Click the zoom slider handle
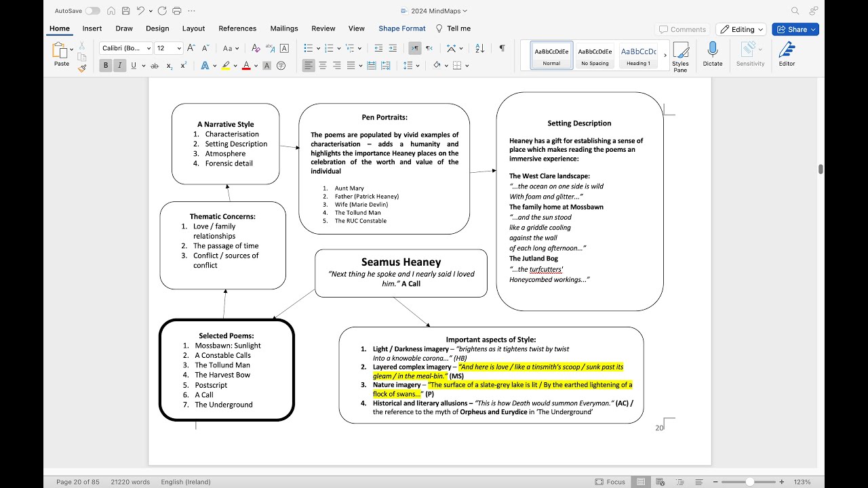This screenshot has height=488, width=868. pyautogui.click(x=749, y=482)
